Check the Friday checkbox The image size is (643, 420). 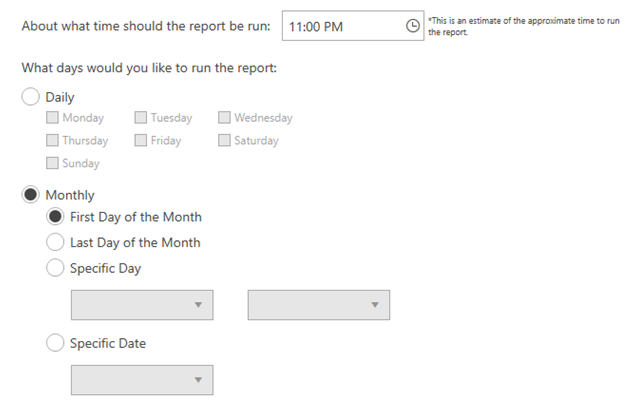click(x=141, y=140)
